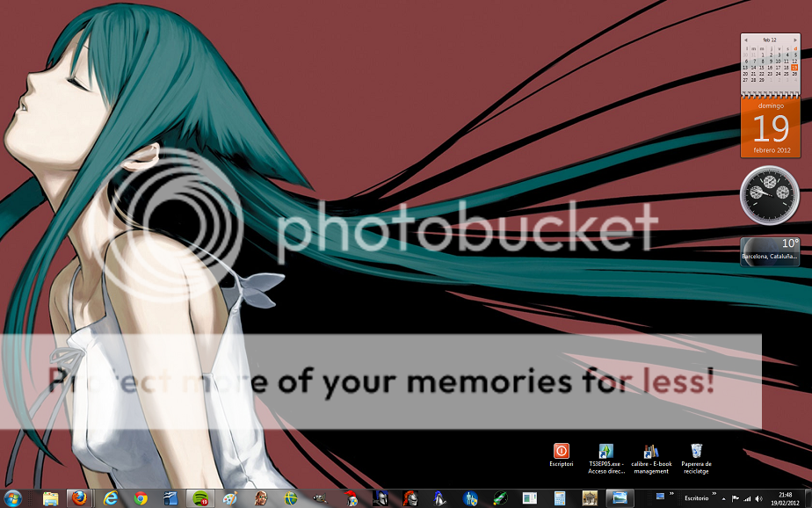Image resolution: width=812 pixels, height=508 pixels.
Task: Open the Barcelona weather gadget
Action: coord(770,251)
